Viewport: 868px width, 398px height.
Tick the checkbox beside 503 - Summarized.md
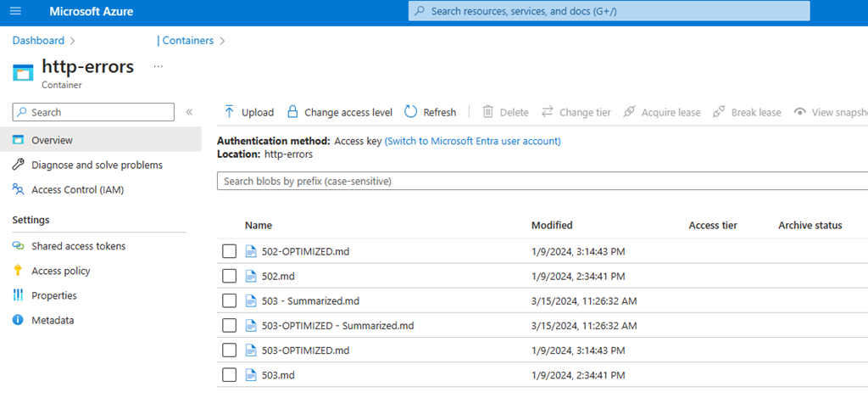pos(229,300)
